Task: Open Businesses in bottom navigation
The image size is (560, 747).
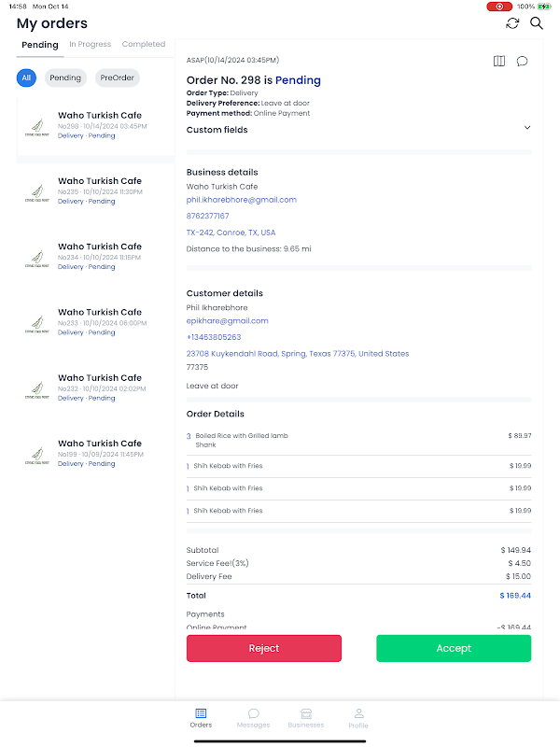Action: tap(306, 718)
